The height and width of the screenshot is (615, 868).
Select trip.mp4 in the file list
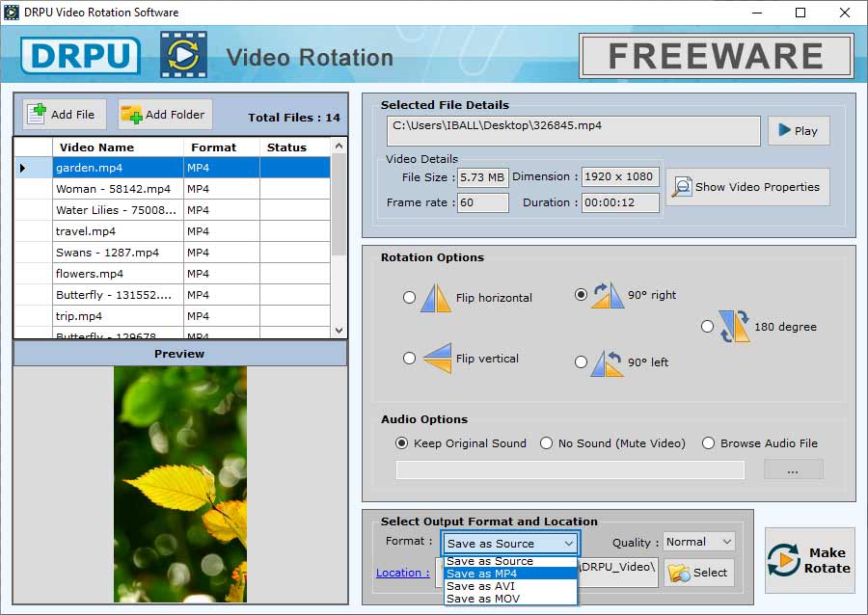(x=173, y=316)
